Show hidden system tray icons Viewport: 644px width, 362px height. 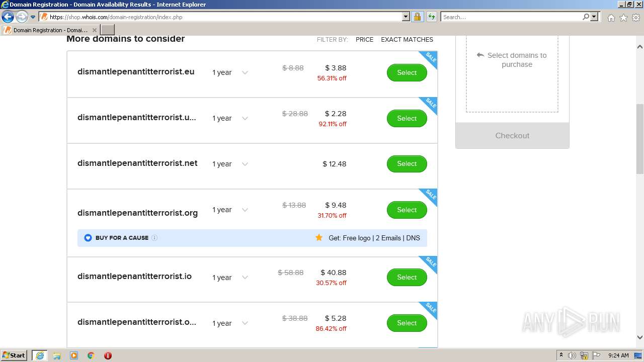coord(561,355)
